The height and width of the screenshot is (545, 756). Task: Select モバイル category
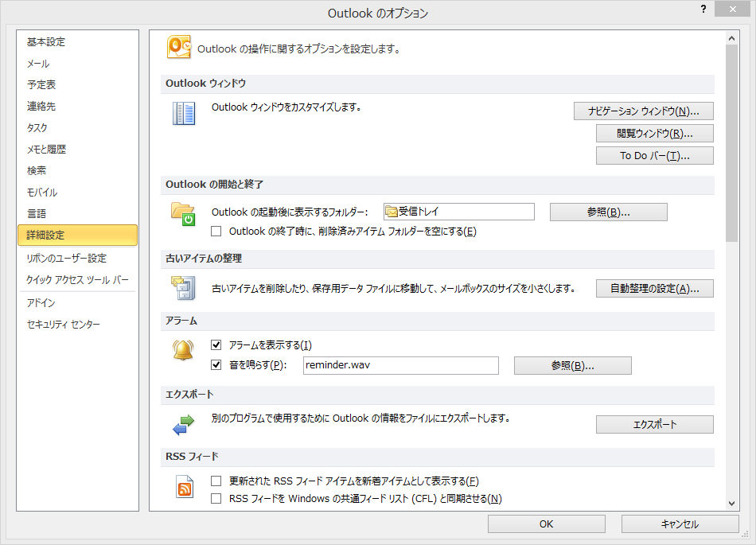coord(77,193)
